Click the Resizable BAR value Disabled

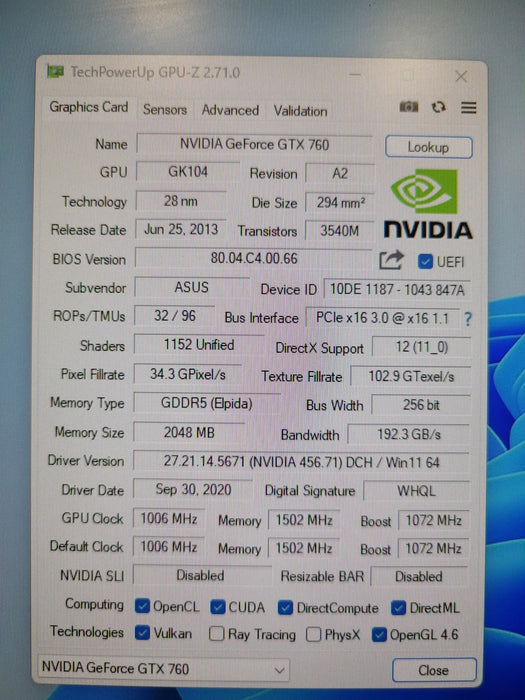(x=419, y=576)
